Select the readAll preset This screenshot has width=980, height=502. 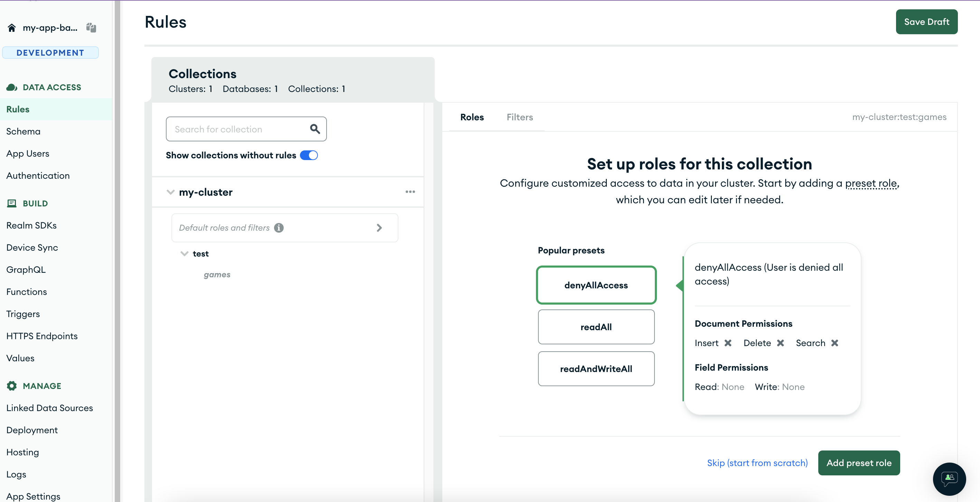tap(596, 327)
